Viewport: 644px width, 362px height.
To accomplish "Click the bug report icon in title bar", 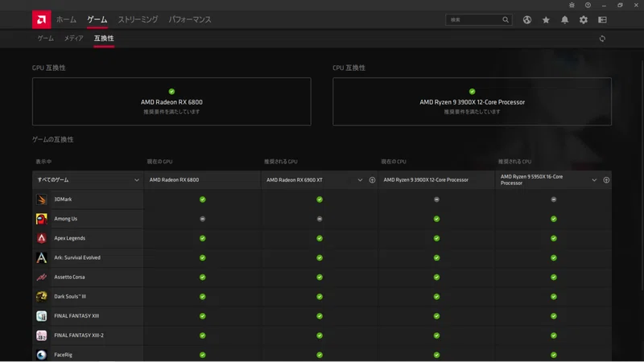I will 572,5.
